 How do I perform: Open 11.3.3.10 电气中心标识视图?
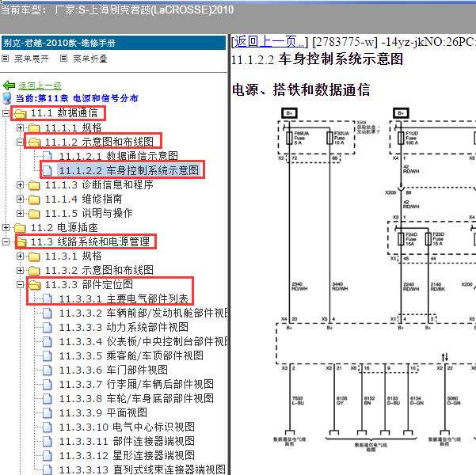tap(127, 427)
